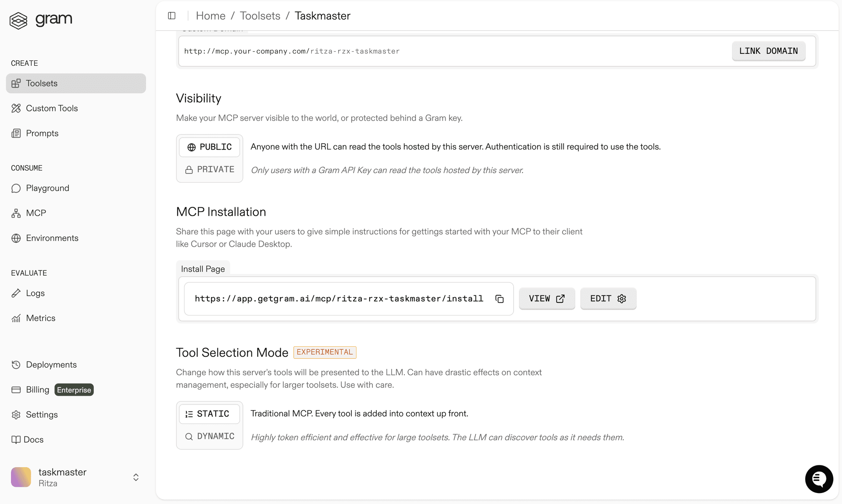842x504 pixels.
Task: Click the LINK DOMAIN button
Action: coord(768,51)
